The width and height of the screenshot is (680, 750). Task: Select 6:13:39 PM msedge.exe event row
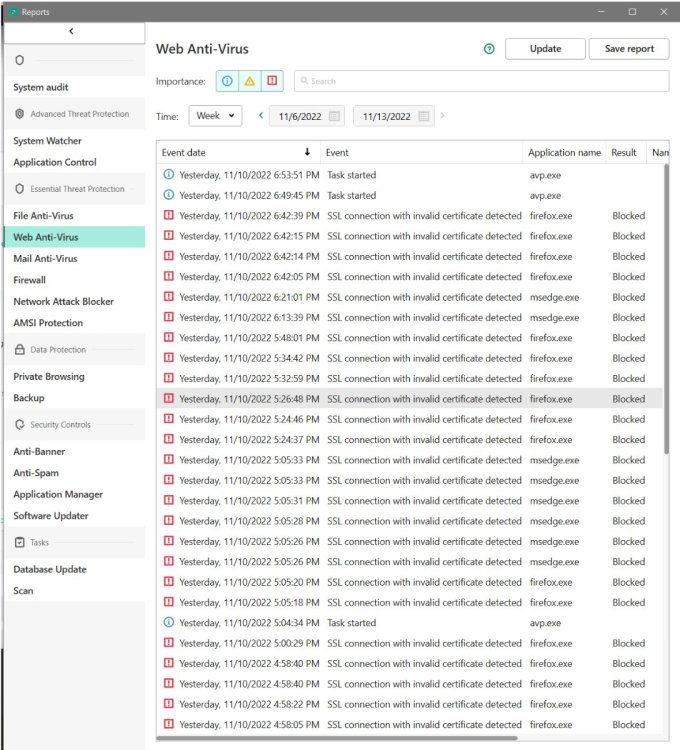409,317
